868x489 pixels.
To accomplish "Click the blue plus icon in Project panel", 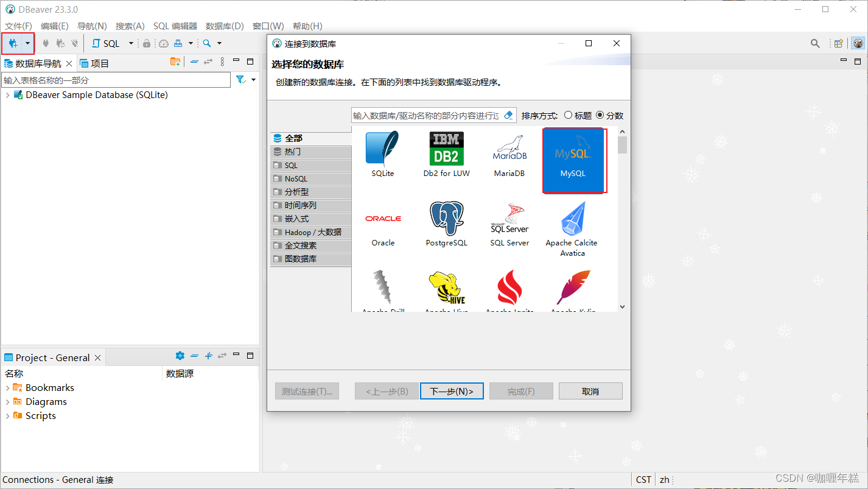I will pyautogui.click(x=208, y=356).
